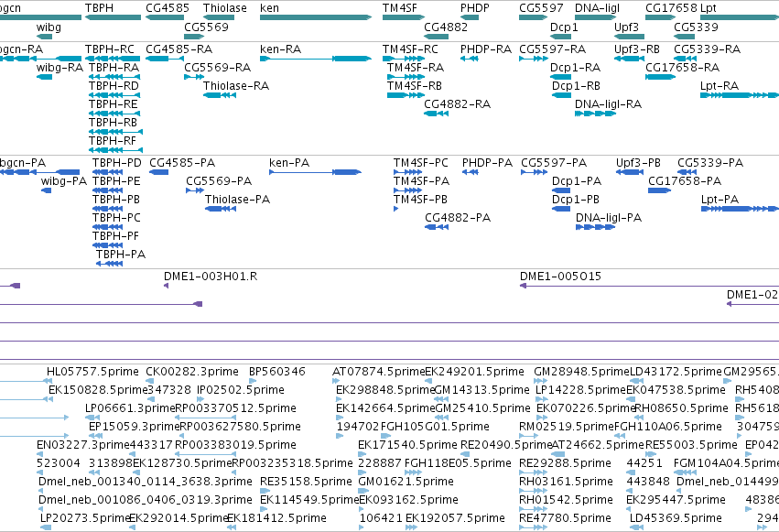
Task: Click the CG4882-RA transcript label
Action: point(457,104)
